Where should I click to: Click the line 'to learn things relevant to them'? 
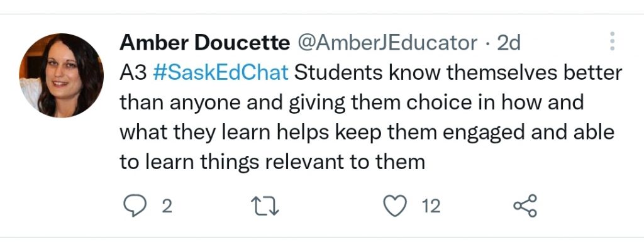[272, 163]
